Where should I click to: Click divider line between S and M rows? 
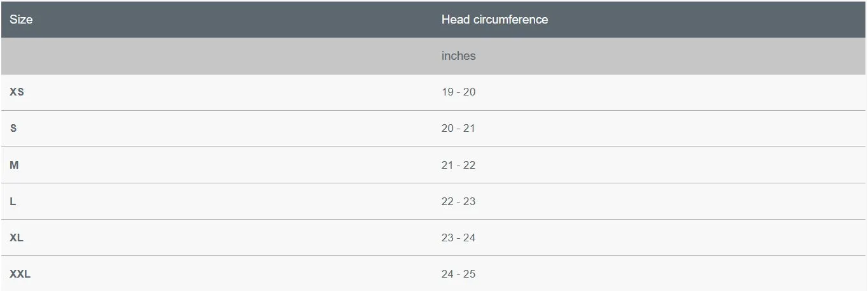[433, 146]
